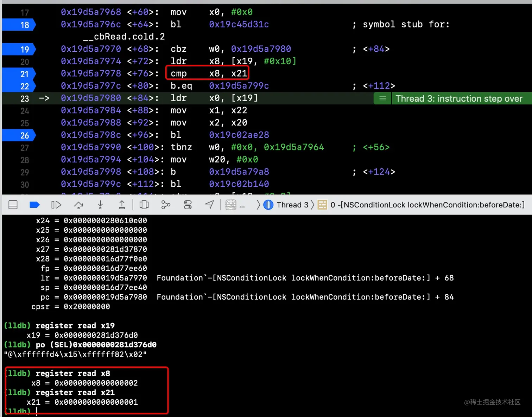
Task: Click the 'register read x19' command line
Action: coord(75,326)
